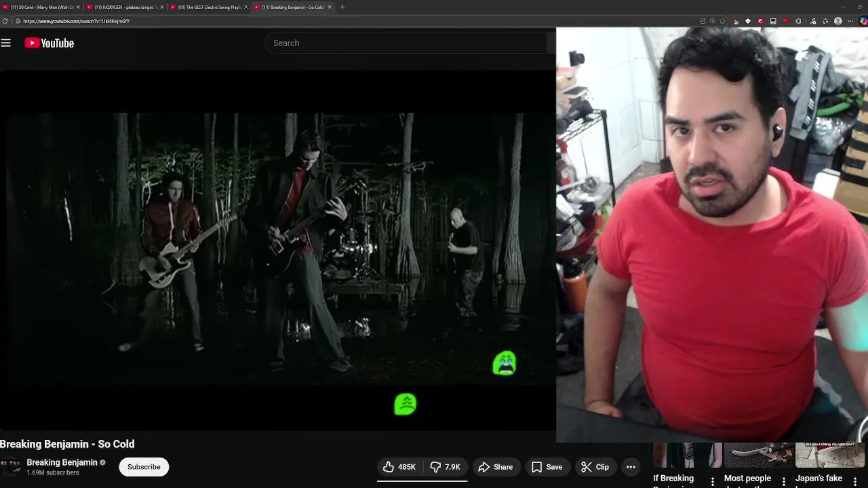Open options menu for 'Most people' video
This screenshot has height=488, width=868.
784,481
